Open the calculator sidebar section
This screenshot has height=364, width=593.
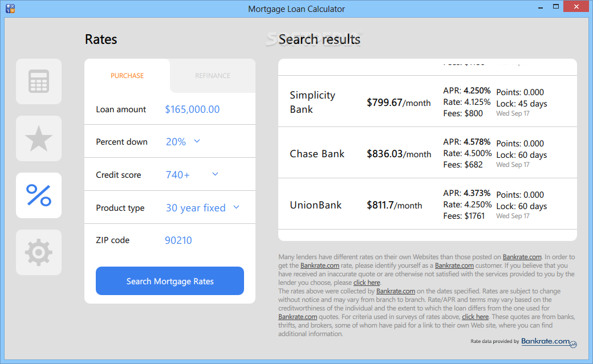[39, 81]
